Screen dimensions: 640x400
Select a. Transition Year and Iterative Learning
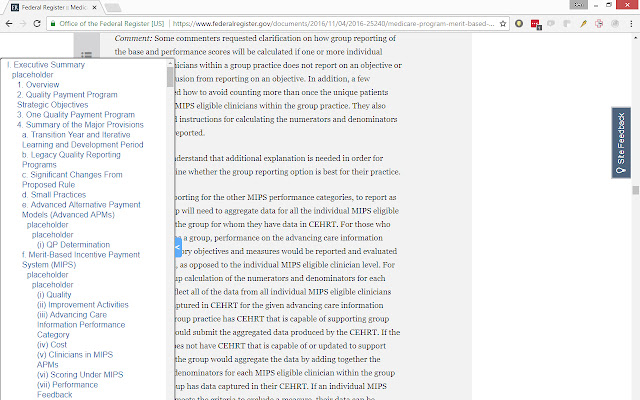tap(82, 140)
